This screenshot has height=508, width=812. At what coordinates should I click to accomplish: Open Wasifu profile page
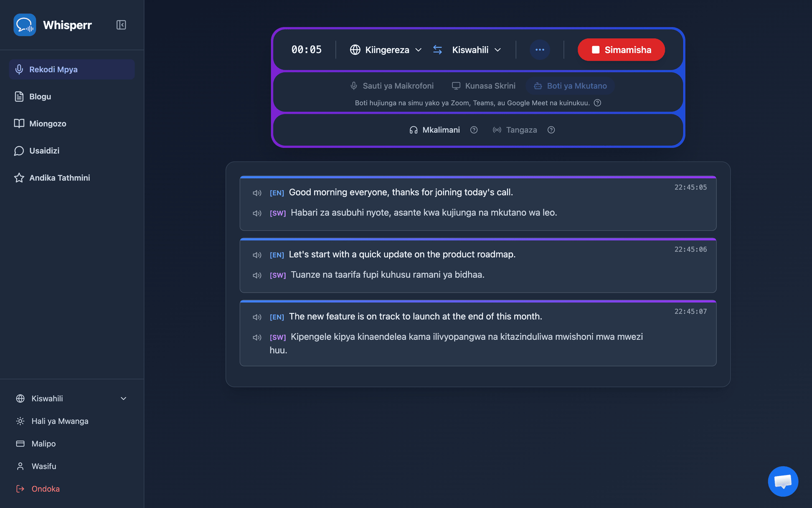click(x=72, y=466)
